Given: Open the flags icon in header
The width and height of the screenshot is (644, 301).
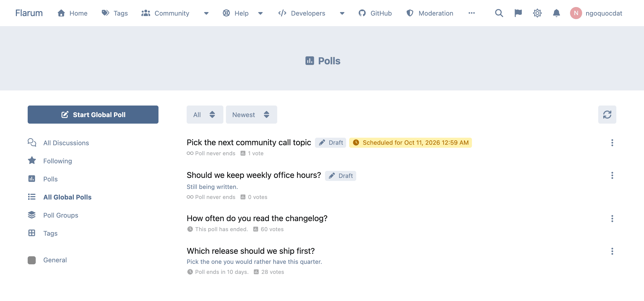Looking at the screenshot, I should click(518, 13).
